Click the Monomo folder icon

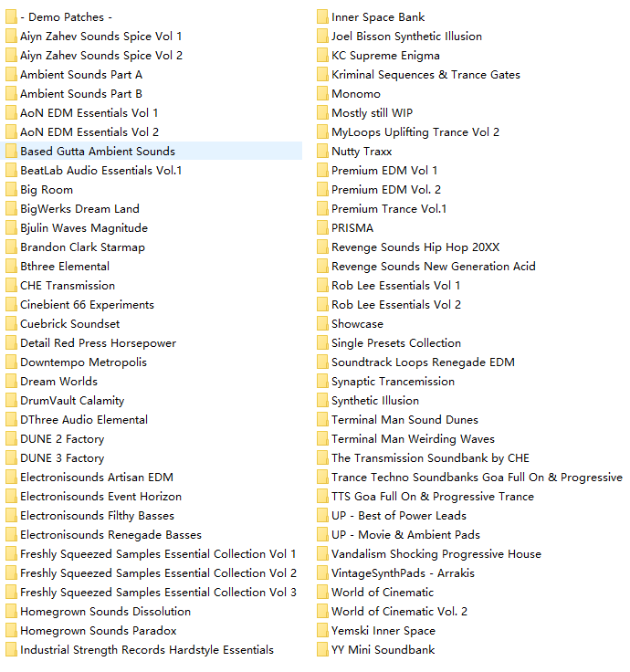tap(322, 94)
